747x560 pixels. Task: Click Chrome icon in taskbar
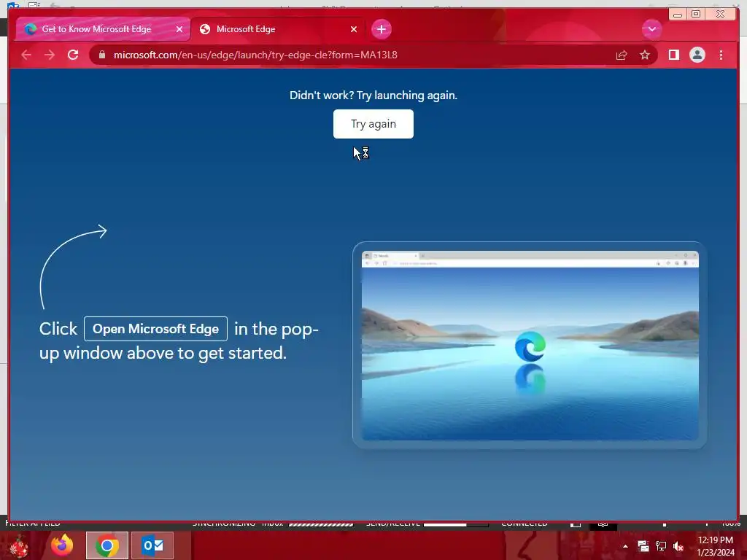pos(107,545)
